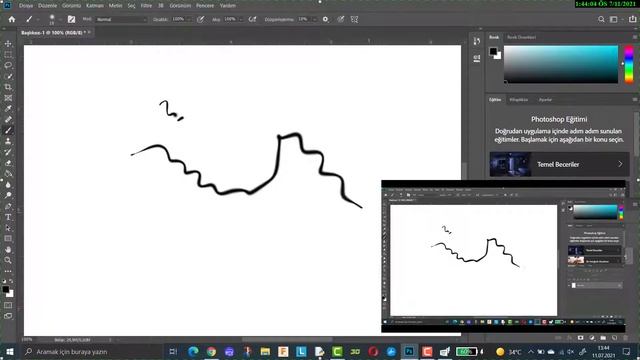The width and height of the screenshot is (640, 360).
Task: Select the Pen tool
Action: pyautogui.click(x=8, y=207)
